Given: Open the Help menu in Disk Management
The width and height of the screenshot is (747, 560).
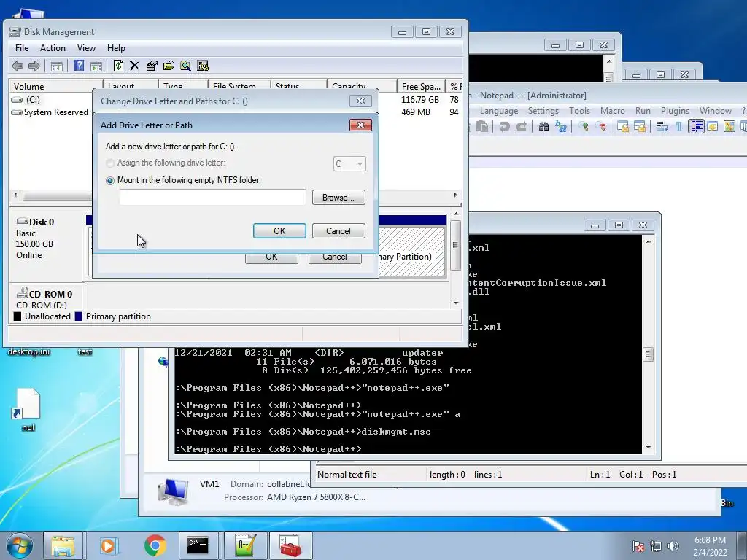Looking at the screenshot, I should tap(116, 48).
